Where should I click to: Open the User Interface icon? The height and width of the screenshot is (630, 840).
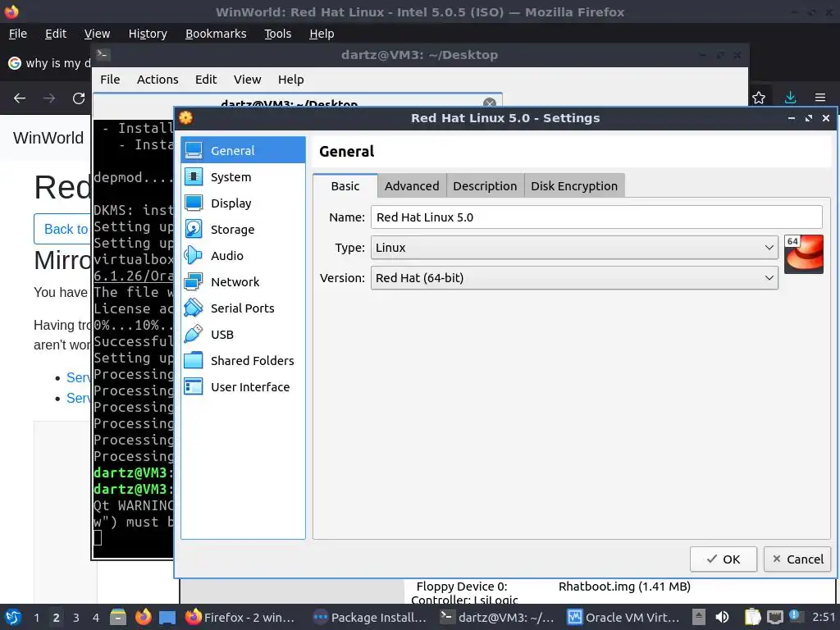pyautogui.click(x=194, y=387)
